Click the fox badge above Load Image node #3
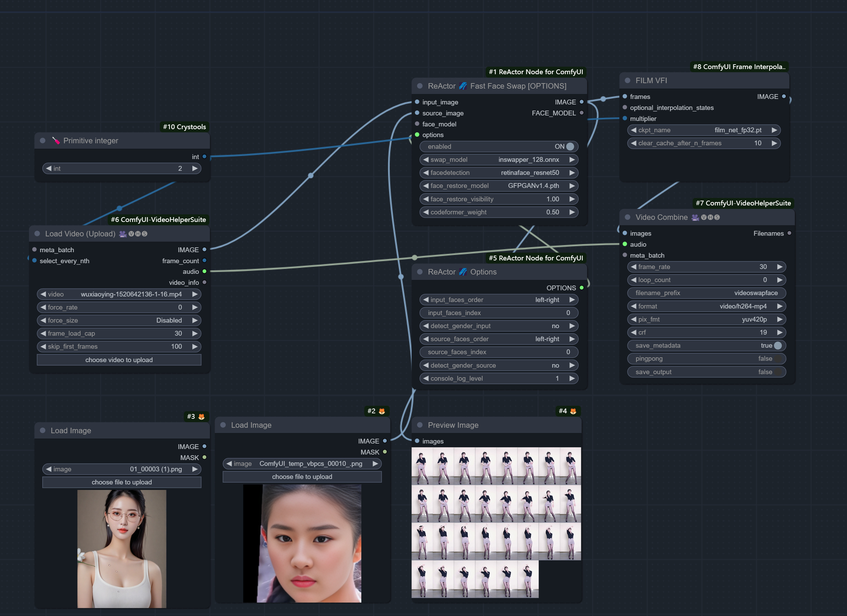Screen dimensions: 847x616 [x=201, y=416]
